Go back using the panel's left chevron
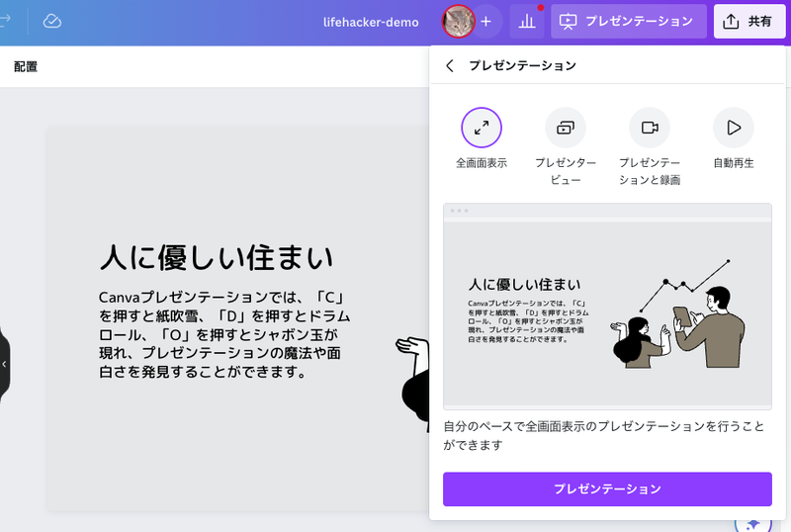 [450, 65]
